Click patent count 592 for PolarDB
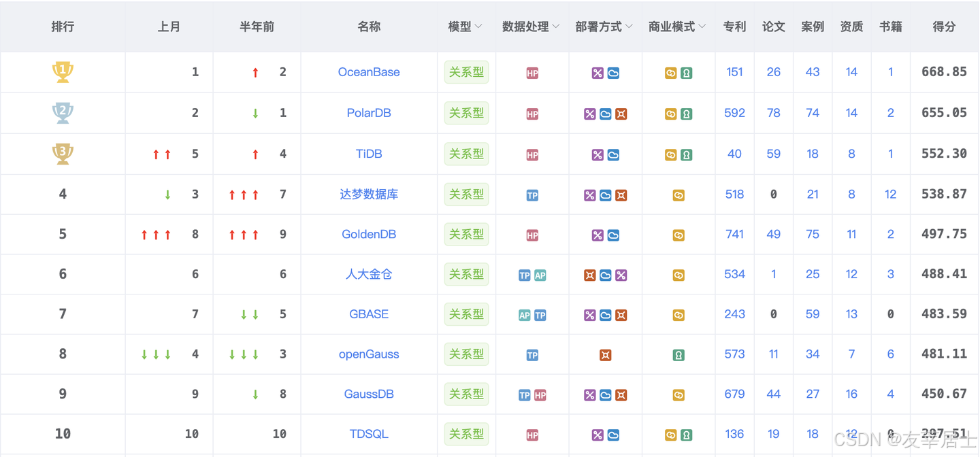Image resolution: width=980 pixels, height=457 pixels. (734, 113)
